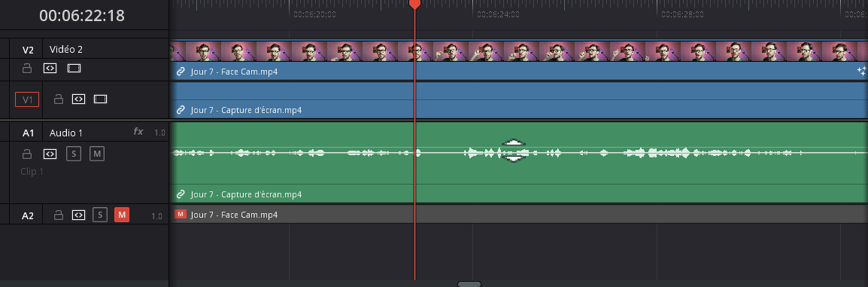Click the Face Cam thumbnail filmstrip on V2
Image resolution: width=868 pixels, height=287 pixels.
click(x=519, y=51)
